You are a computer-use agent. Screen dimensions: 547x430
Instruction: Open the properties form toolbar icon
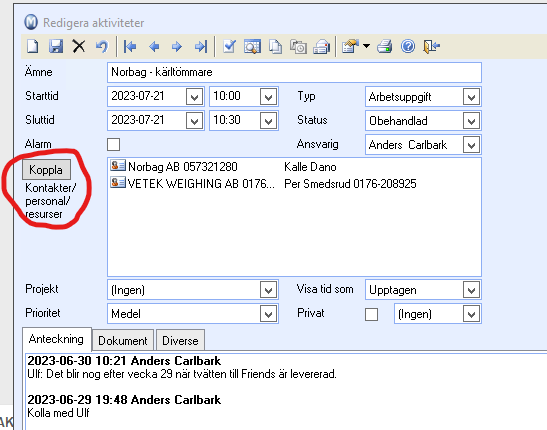tap(350, 46)
